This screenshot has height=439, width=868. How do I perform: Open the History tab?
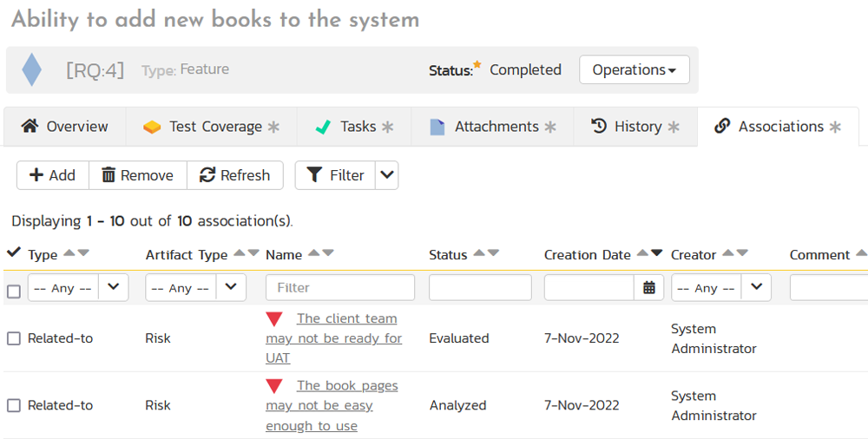635,127
